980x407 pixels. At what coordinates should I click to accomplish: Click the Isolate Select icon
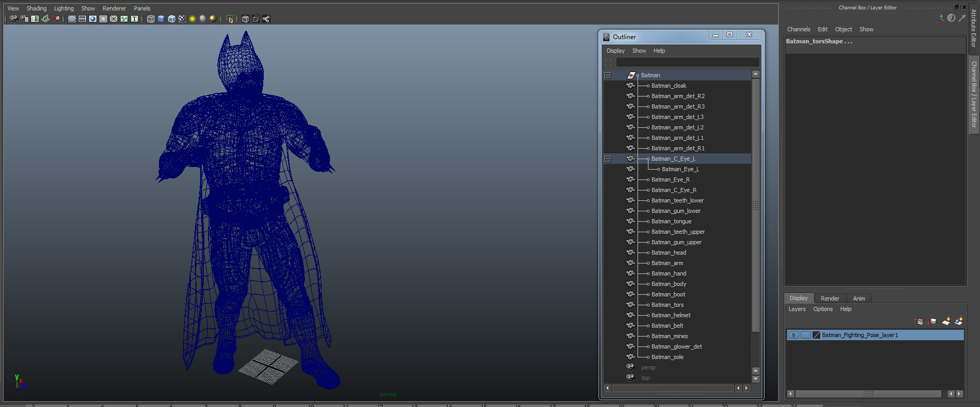click(229, 19)
